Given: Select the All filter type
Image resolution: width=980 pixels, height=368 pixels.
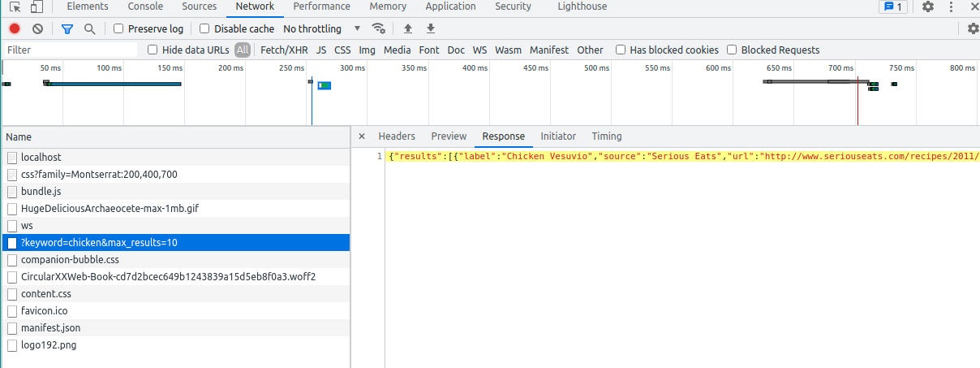Looking at the screenshot, I should point(243,50).
